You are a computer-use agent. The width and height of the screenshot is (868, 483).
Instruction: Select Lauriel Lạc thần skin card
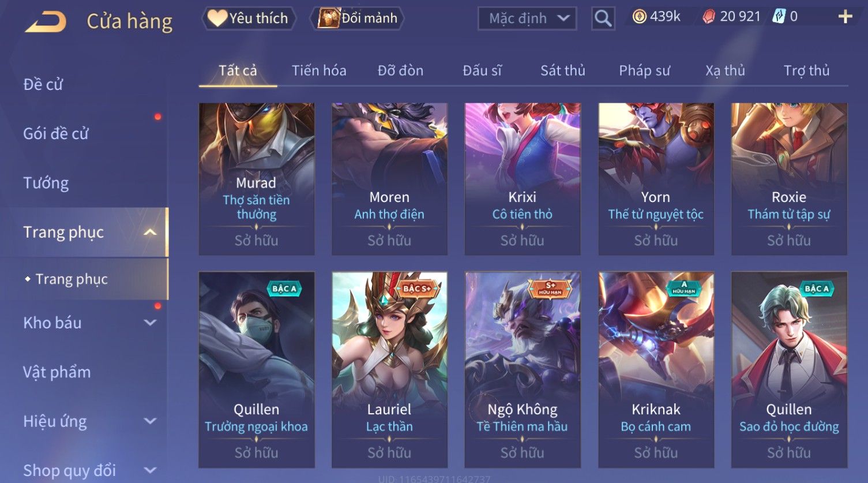click(389, 369)
